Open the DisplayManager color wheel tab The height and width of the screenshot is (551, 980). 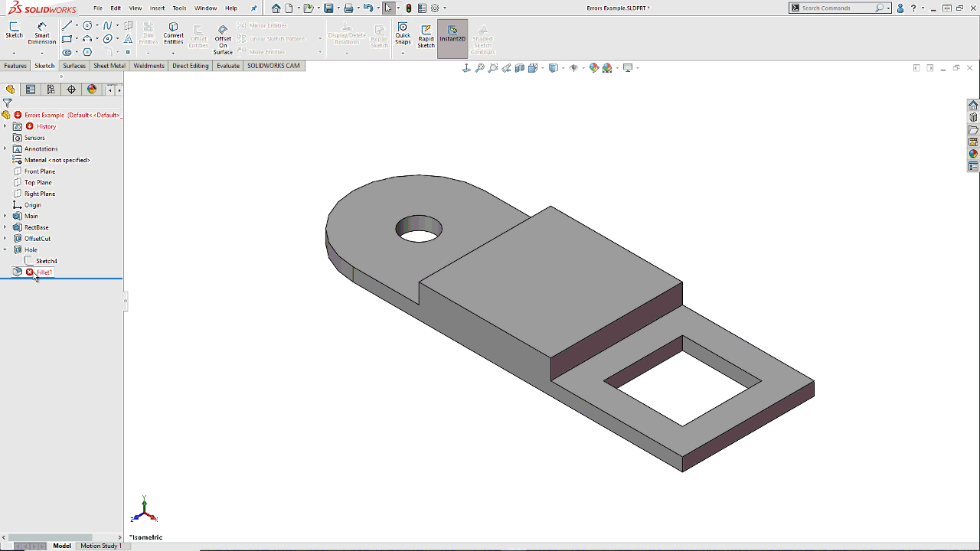pyautogui.click(x=92, y=90)
